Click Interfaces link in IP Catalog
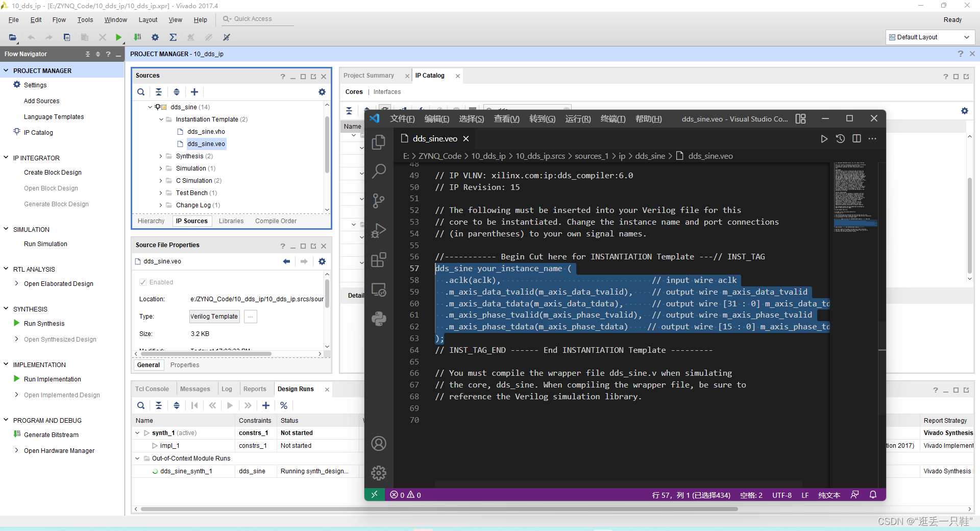Image resolution: width=980 pixels, height=531 pixels. pyautogui.click(x=387, y=92)
